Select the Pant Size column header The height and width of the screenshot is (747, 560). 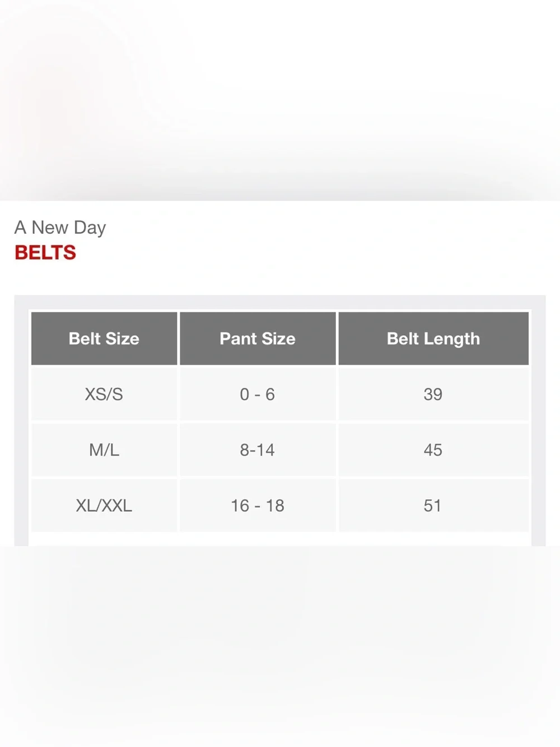coord(258,338)
